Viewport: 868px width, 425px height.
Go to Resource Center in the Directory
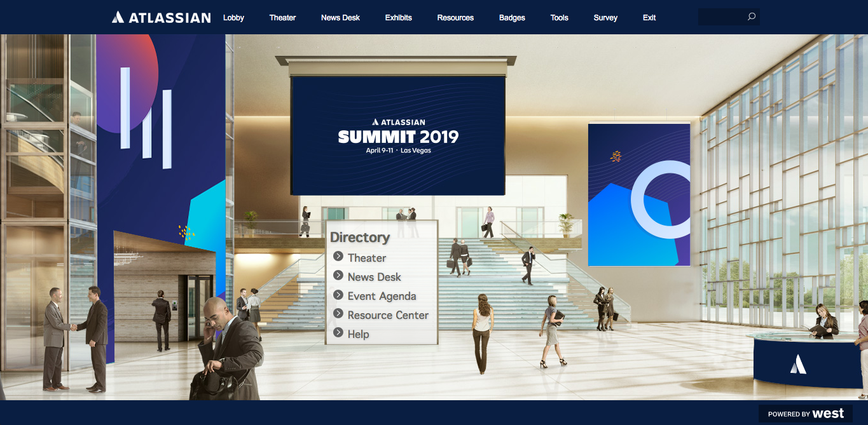click(389, 315)
